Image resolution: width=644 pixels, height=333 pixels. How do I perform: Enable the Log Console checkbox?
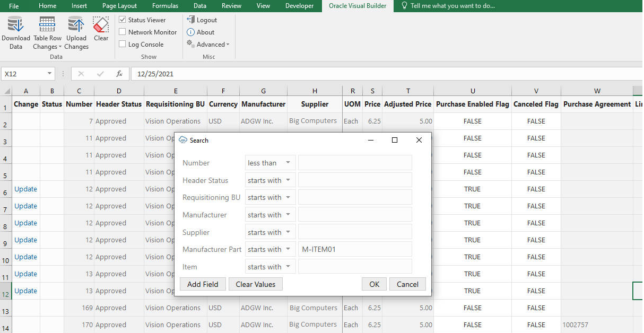pos(123,44)
